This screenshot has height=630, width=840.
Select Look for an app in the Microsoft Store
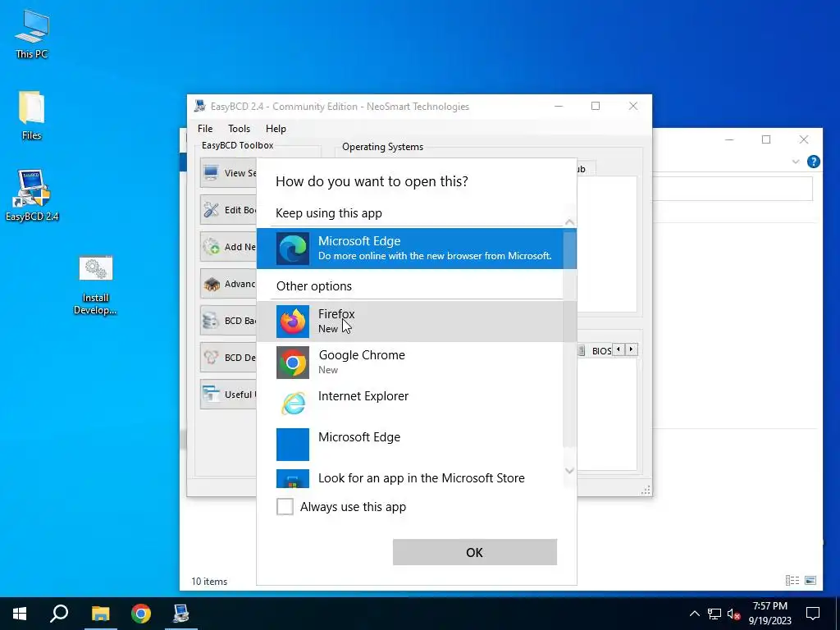(x=410, y=477)
